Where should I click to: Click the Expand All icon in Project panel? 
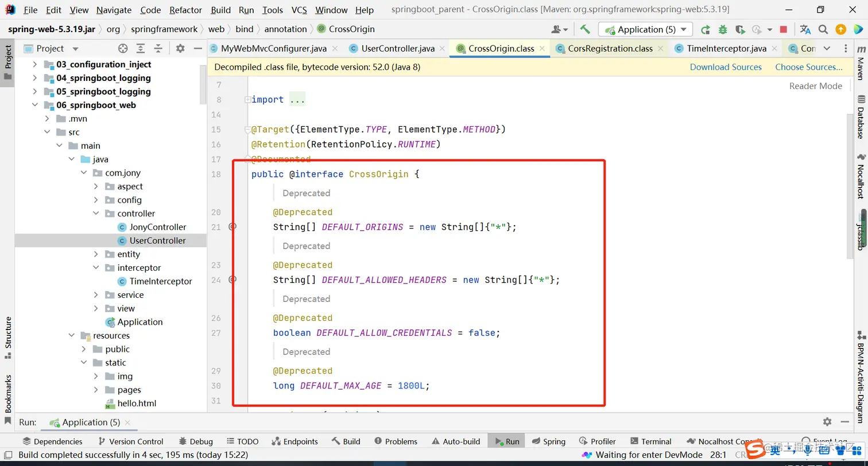[140, 49]
